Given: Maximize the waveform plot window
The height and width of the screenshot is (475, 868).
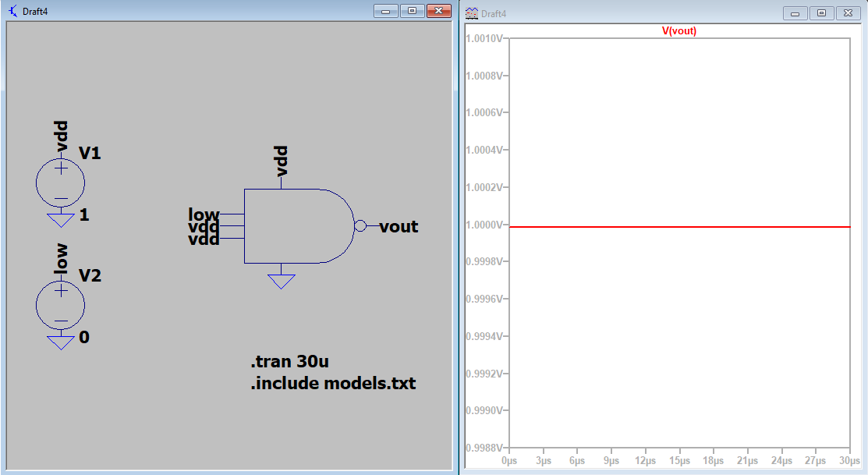Looking at the screenshot, I should pos(821,13).
